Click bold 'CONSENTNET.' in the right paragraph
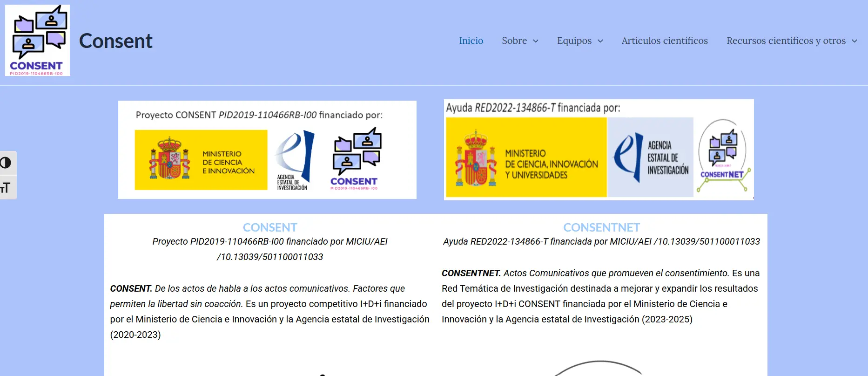Viewport: 868px width, 376px height. pyautogui.click(x=471, y=273)
